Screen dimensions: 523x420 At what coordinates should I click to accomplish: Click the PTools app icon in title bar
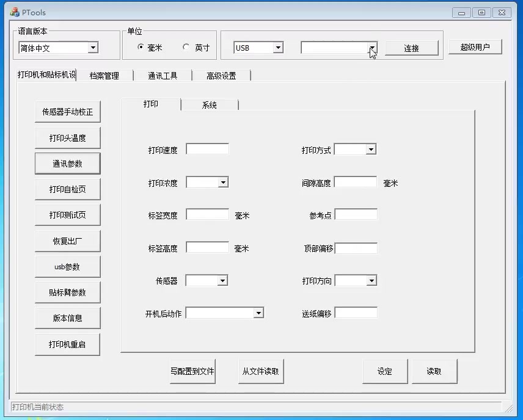[x=14, y=12]
